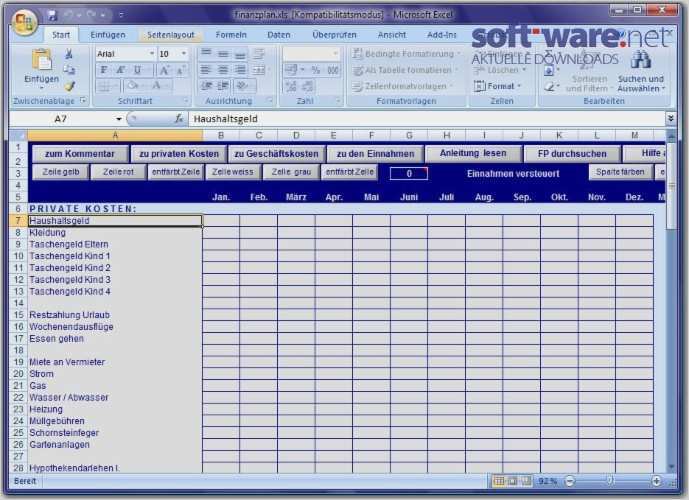Select the Kleidung cell in column A
Viewport: 689px width, 500px height.
click(114, 232)
